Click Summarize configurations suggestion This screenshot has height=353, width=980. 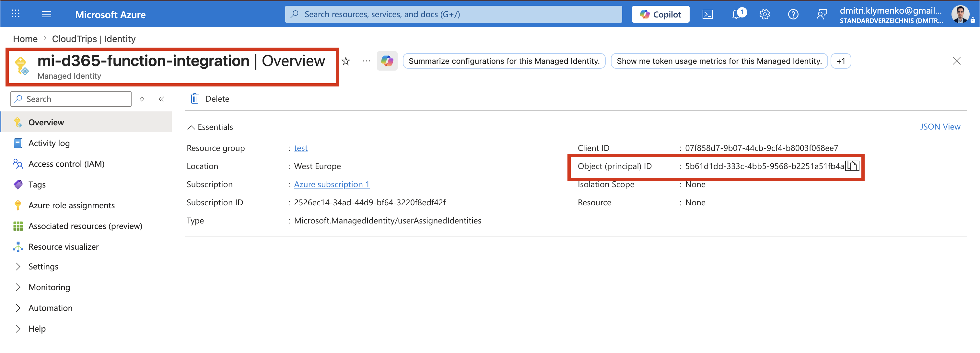[x=504, y=61]
